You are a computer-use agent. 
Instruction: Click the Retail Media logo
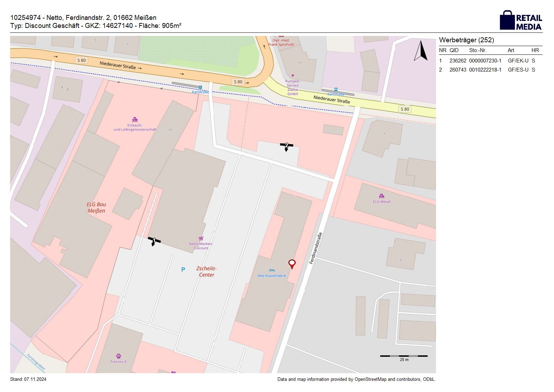tap(521, 21)
